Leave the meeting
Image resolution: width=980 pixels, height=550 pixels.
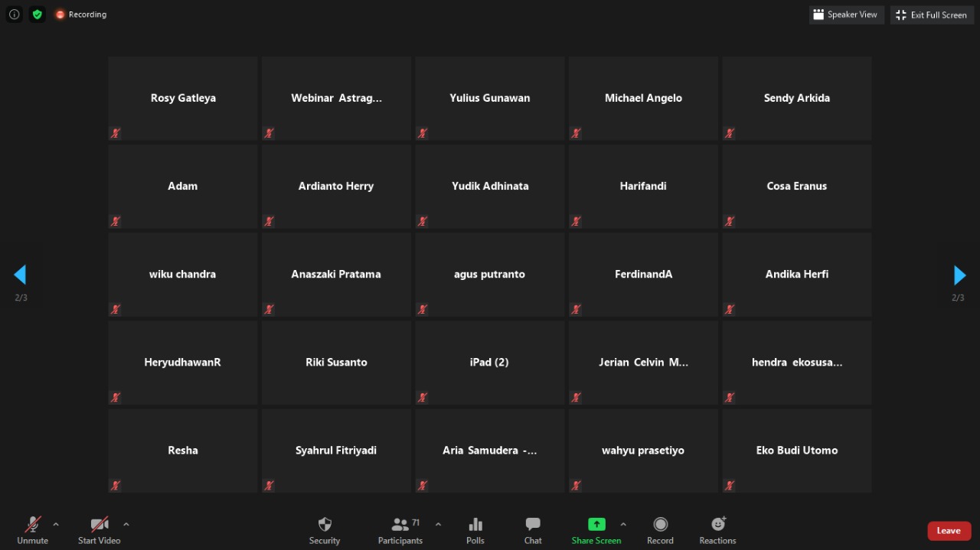949,531
